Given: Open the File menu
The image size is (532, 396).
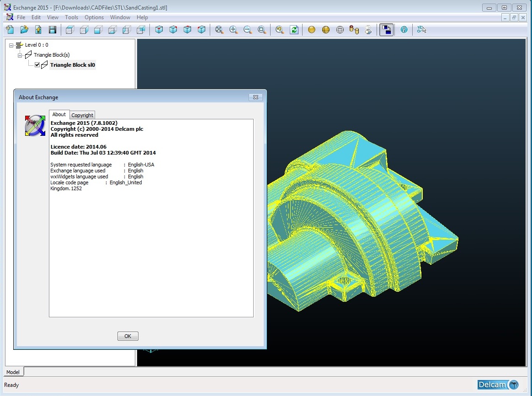Looking at the screenshot, I should (x=21, y=17).
